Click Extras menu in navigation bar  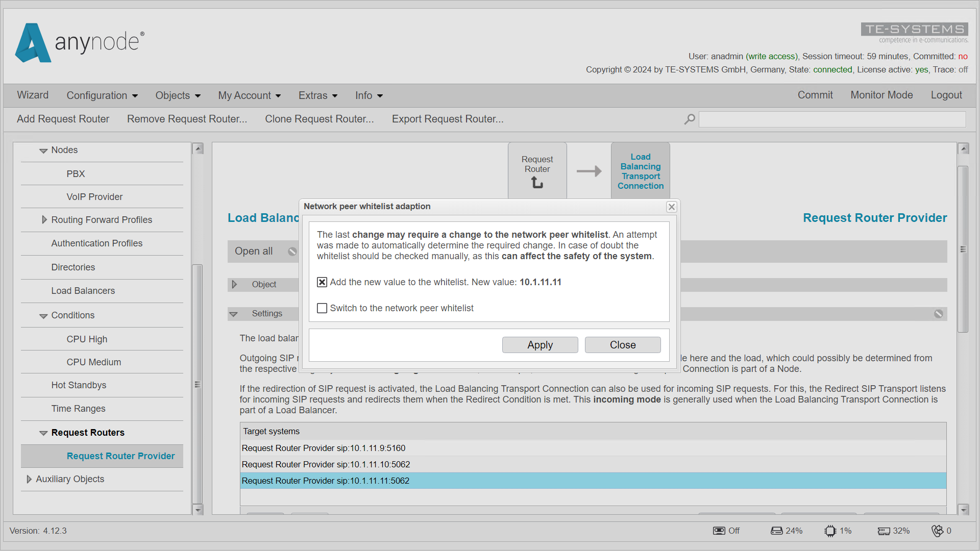pyautogui.click(x=317, y=95)
